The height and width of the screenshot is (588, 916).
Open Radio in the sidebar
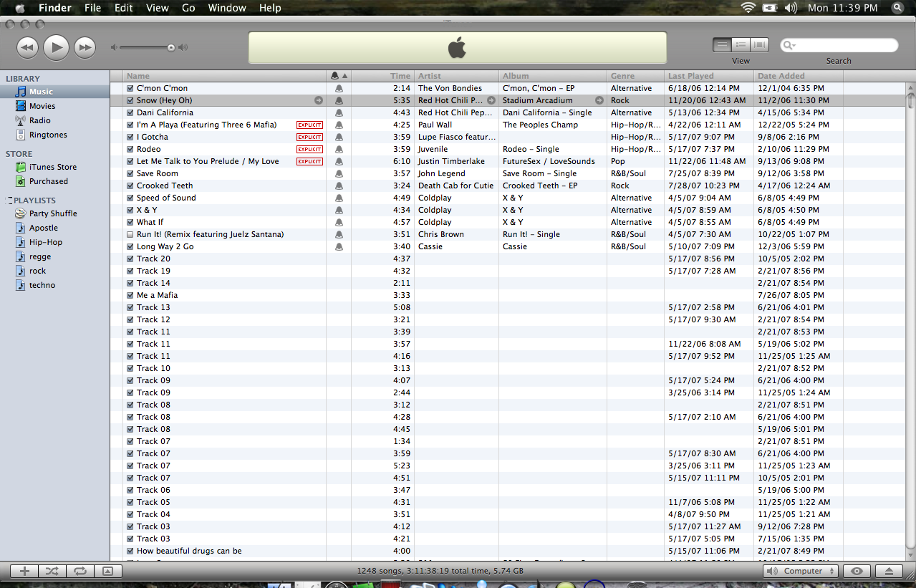coord(55,120)
